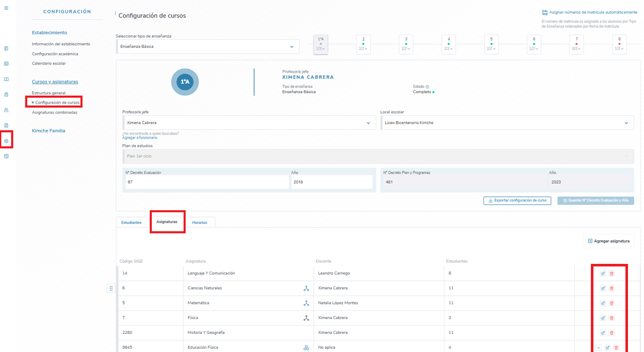Grab the drag handle beside Ciencias Naturales row
Image resolution: width=644 pixels, height=352 pixels.
(111, 288)
